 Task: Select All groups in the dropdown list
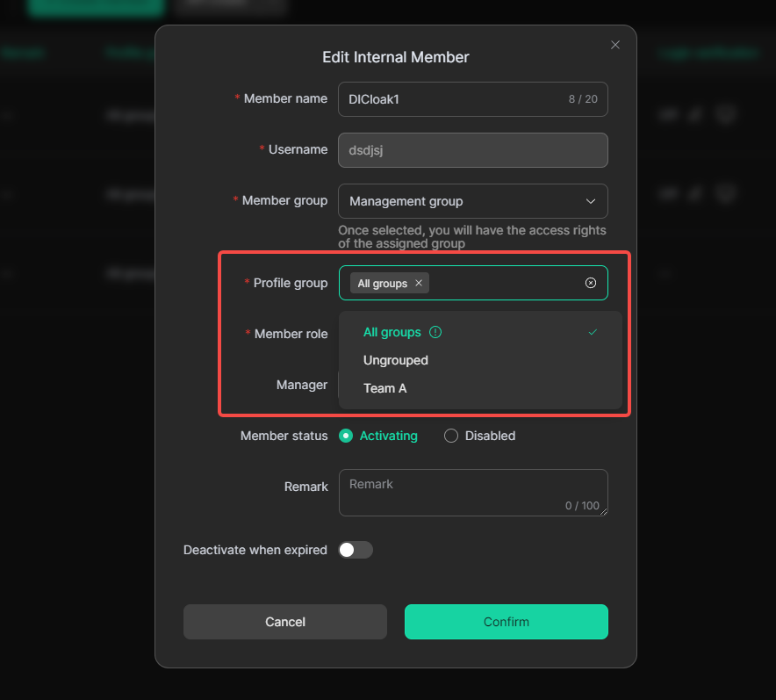[392, 332]
